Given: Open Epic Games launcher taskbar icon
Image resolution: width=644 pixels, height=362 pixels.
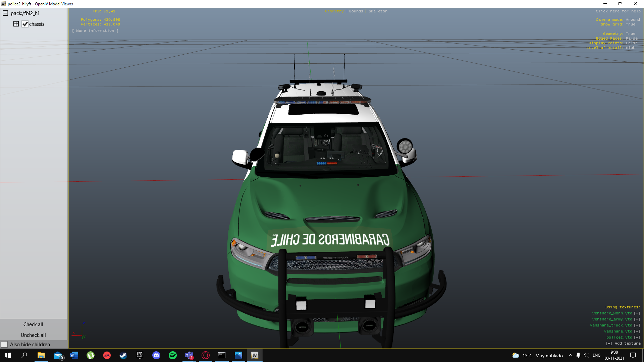Looking at the screenshot, I should [x=140, y=355].
